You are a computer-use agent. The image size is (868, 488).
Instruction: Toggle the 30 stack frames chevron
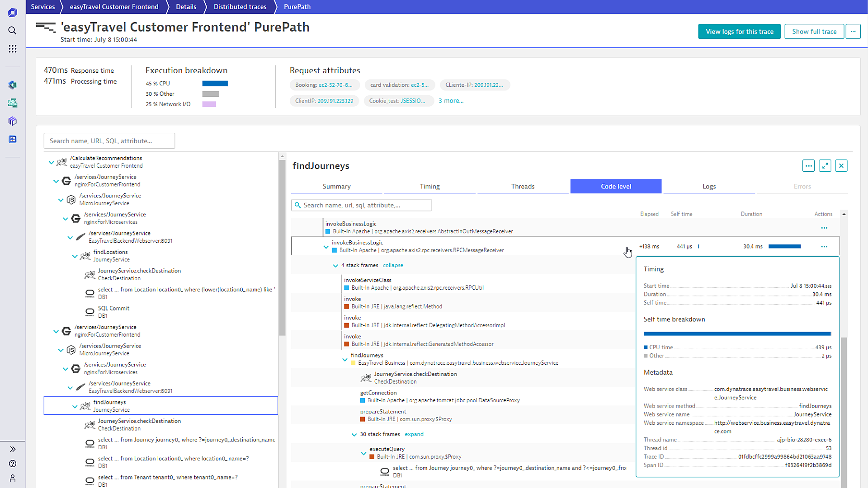[x=354, y=435]
